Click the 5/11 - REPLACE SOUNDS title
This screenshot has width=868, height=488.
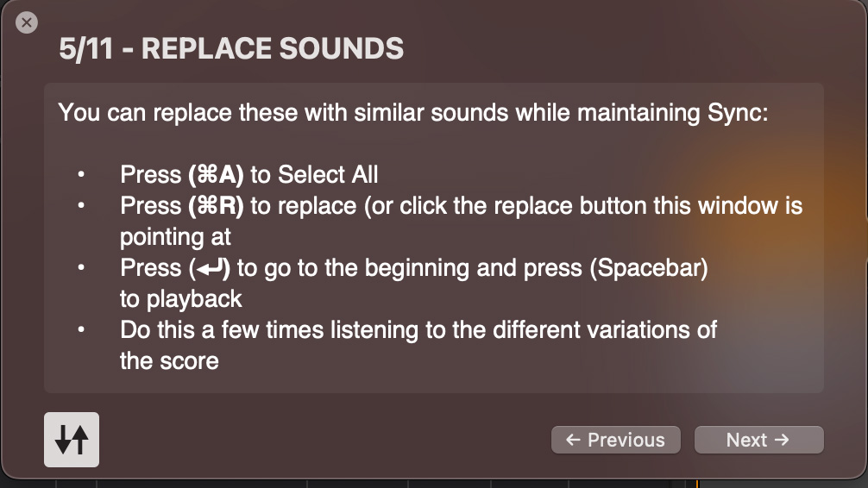click(231, 48)
